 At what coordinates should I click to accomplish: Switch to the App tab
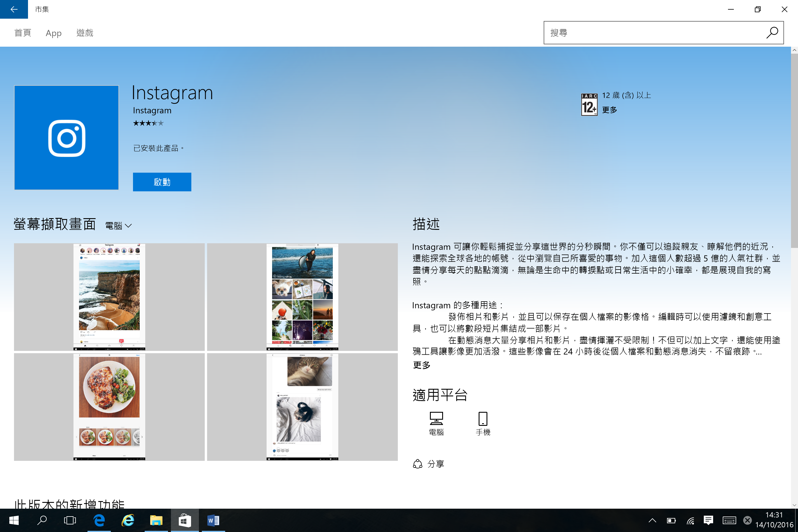(x=53, y=33)
